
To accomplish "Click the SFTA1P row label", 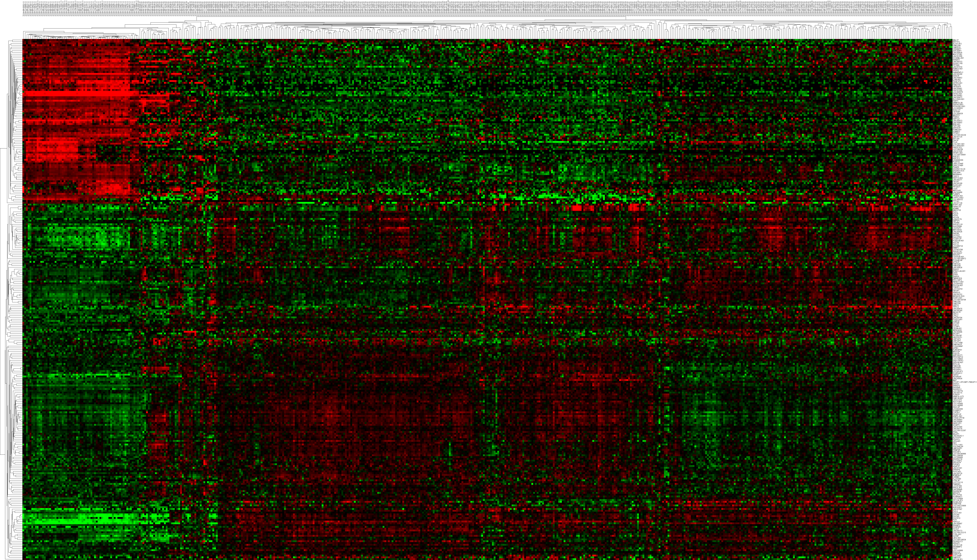I will coord(956,262).
